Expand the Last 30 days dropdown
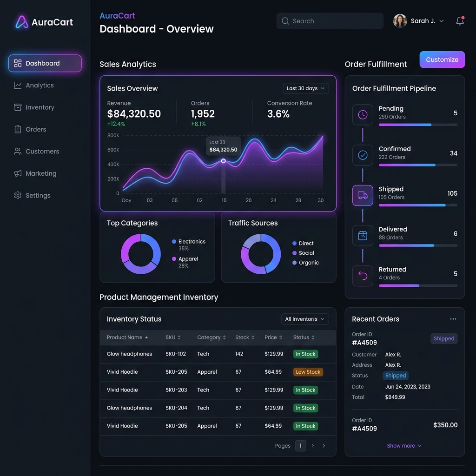This screenshot has height=476, width=476. tap(306, 88)
